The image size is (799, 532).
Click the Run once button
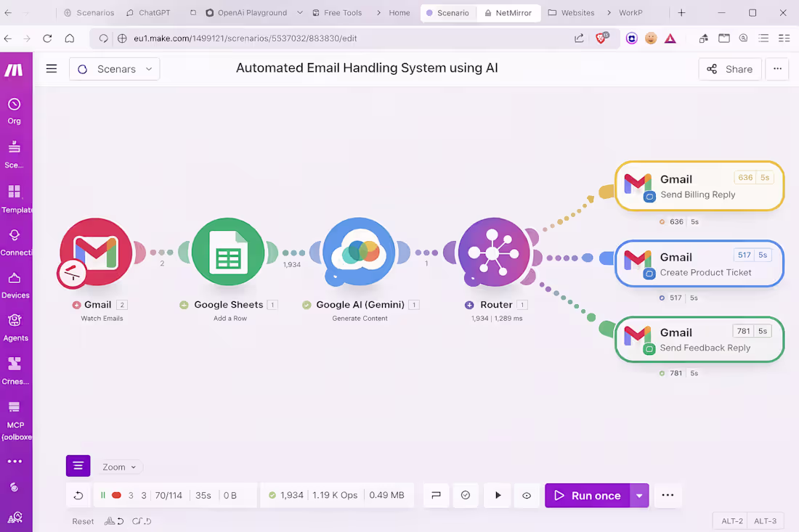point(588,495)
